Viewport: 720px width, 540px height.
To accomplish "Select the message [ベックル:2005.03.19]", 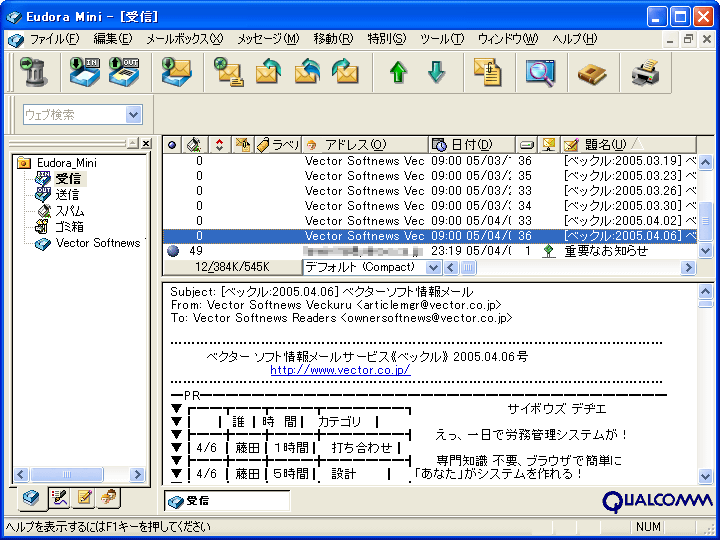I will (x=430, y=161).
